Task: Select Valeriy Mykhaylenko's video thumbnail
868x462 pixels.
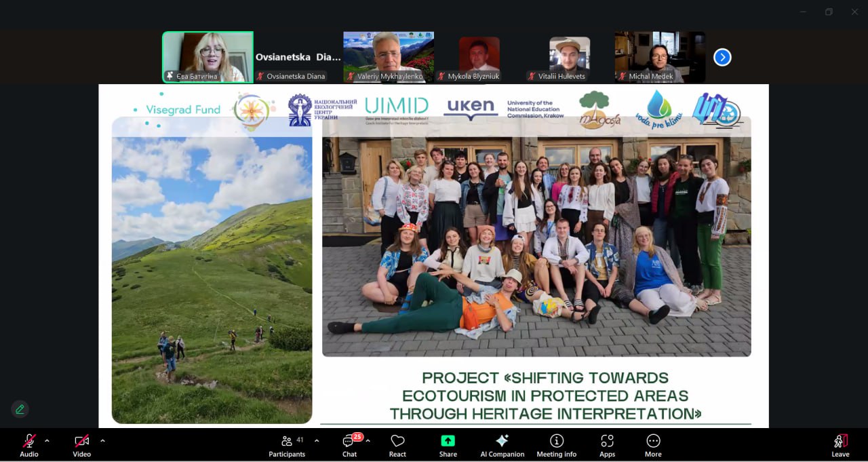Action: pyautogui.click(x=389, y=57)
